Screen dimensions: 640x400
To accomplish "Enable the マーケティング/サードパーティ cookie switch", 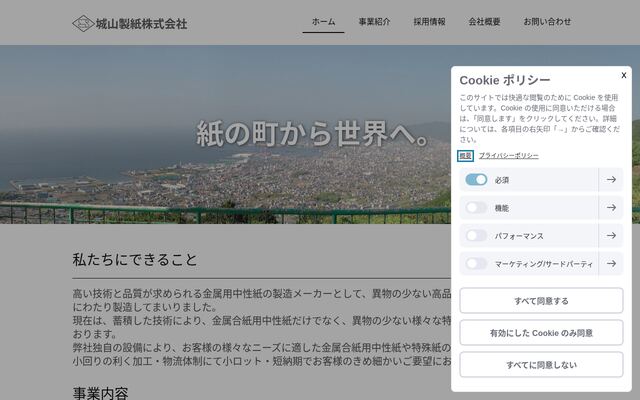I will (476, 264).
